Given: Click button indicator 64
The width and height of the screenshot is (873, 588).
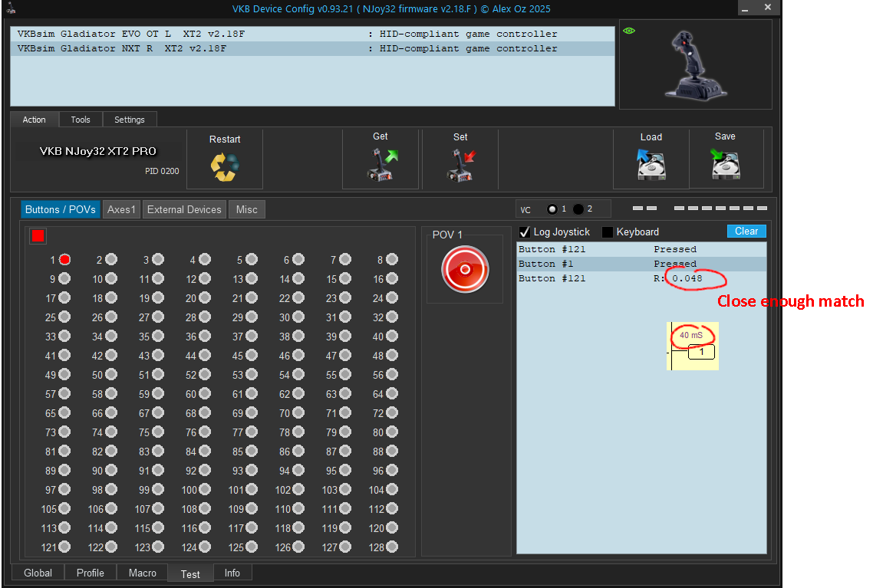Looking at the screenshot, I should click(x=392, y=393).
